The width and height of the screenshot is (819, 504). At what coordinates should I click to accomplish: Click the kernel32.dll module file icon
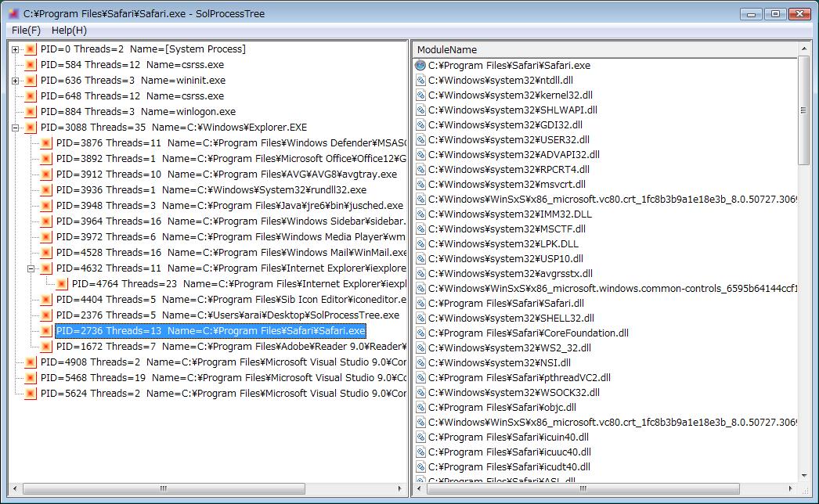tap(420, 95)
